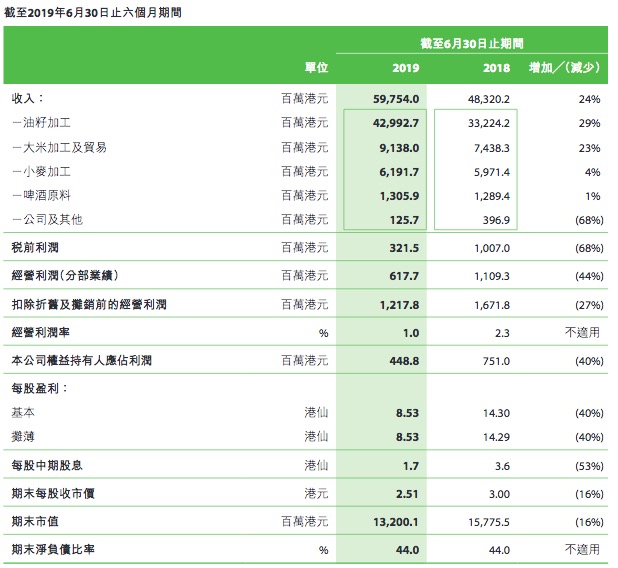Select the 每股盈利 基本 2018 value 14.30
The height and width of the screenshot is (568, 618).
point(496,413)
